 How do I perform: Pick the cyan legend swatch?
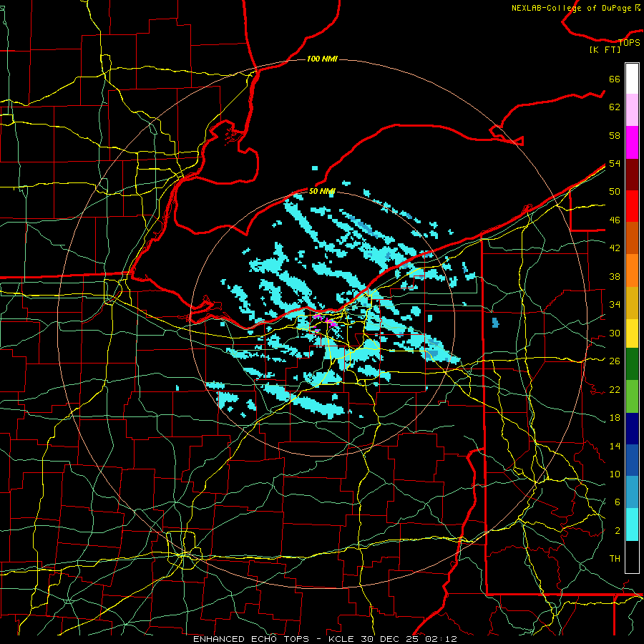tap(632, 525)
